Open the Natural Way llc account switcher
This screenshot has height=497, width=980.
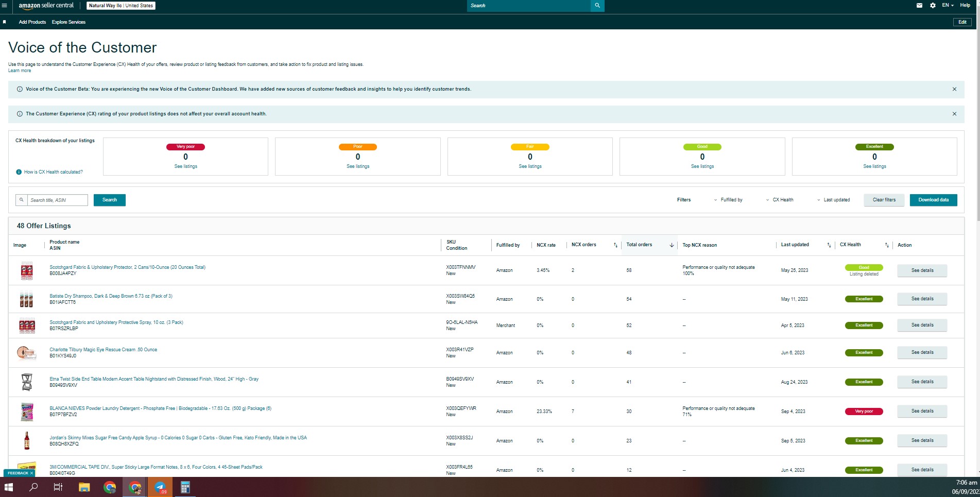121,6
